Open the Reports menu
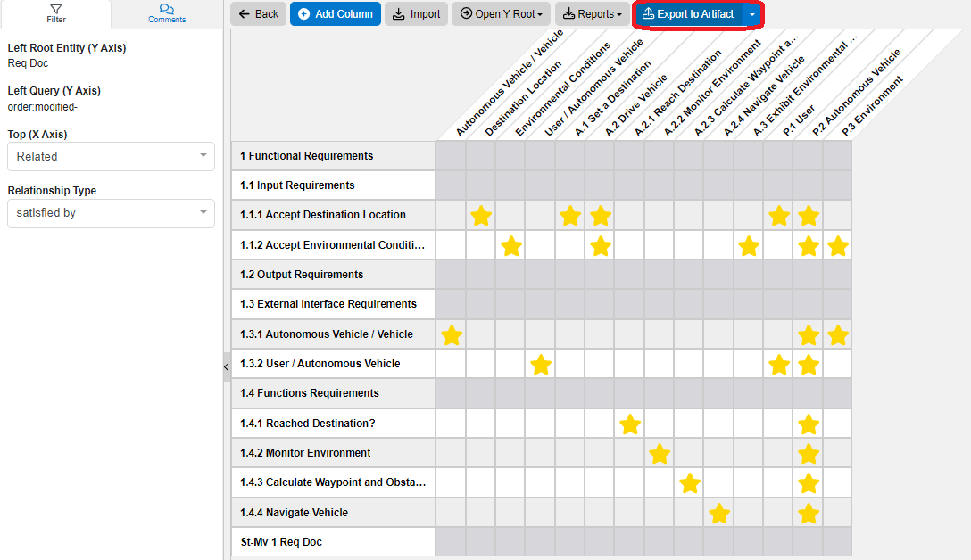This screenshot has width=971, height=560. [x=593, y=14]
